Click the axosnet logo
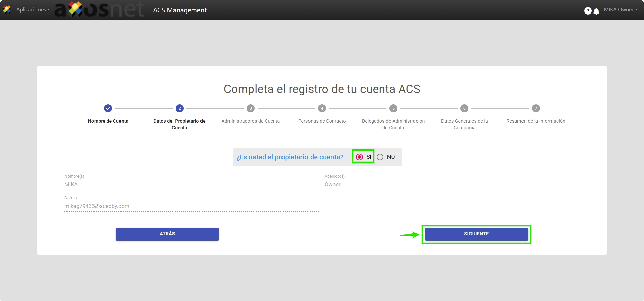The height and width of the screenshot is (301, 644). pyautogui.click(x=99, y=9)
